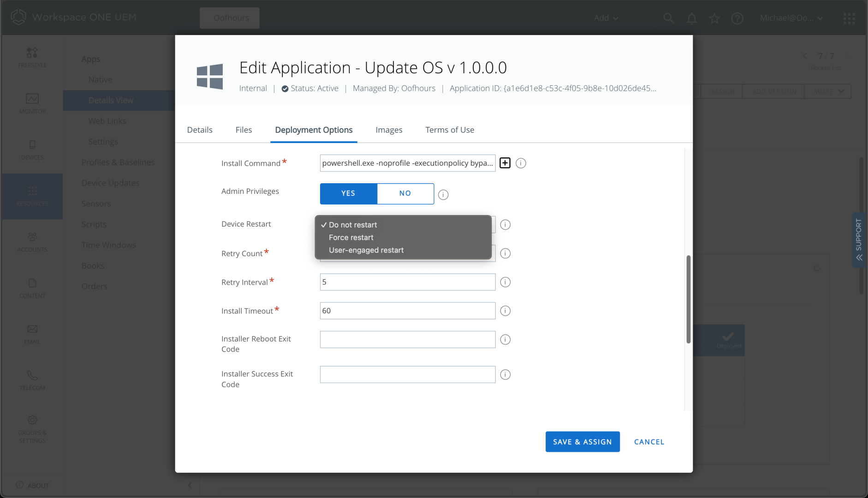Click info icon for Installer Reboot Exit Code
The image size is (868, 498).
(x=505, y=340)
